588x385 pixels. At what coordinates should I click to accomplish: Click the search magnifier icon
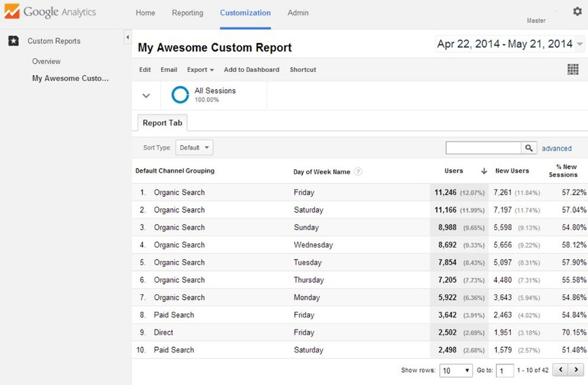click(529, 148)
